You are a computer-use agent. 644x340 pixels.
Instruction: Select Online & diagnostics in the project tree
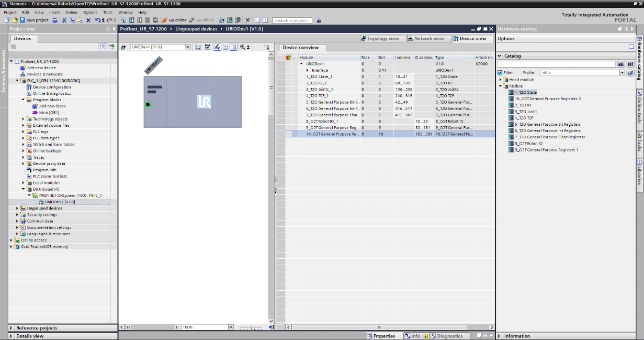pos(52,93)
